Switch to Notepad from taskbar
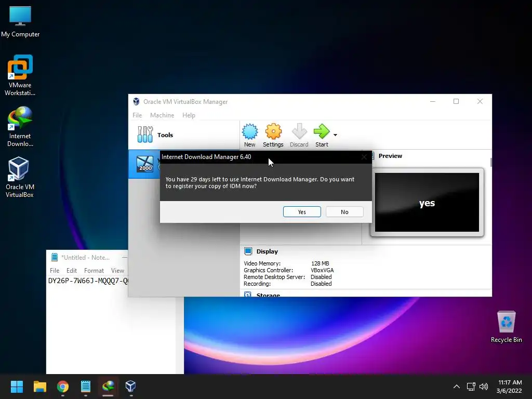532x399 pixels. 86,387
